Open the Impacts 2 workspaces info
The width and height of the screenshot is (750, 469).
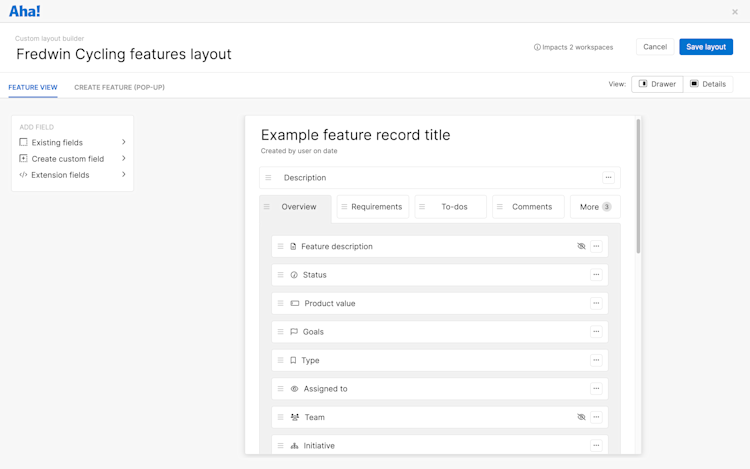tap(573, 47)
